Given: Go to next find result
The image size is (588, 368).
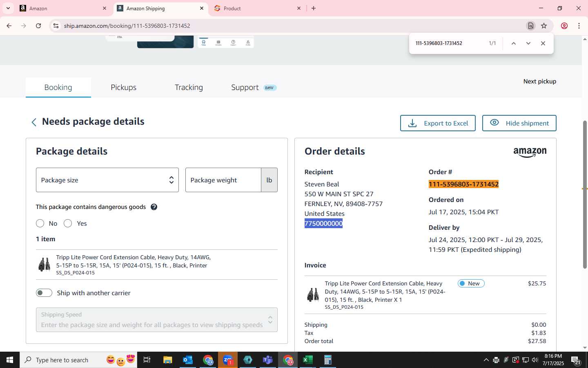Looking at the screenshot, I should coord(528,43).
